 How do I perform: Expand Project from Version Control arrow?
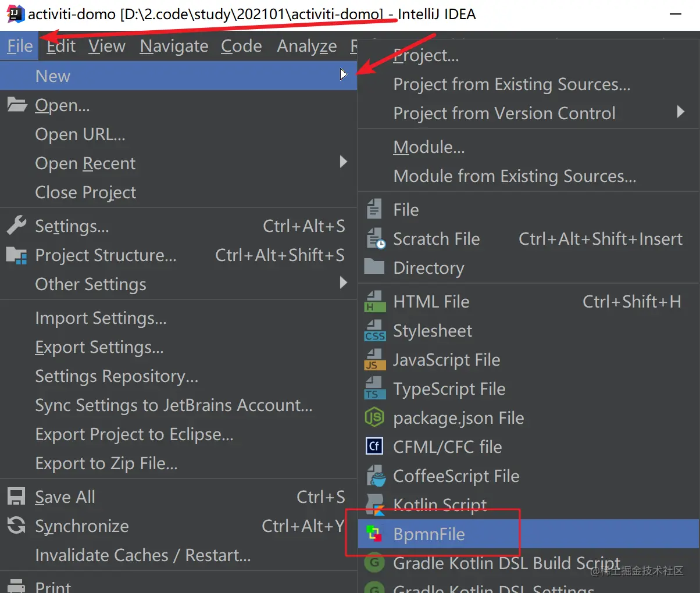coord(681,112)
